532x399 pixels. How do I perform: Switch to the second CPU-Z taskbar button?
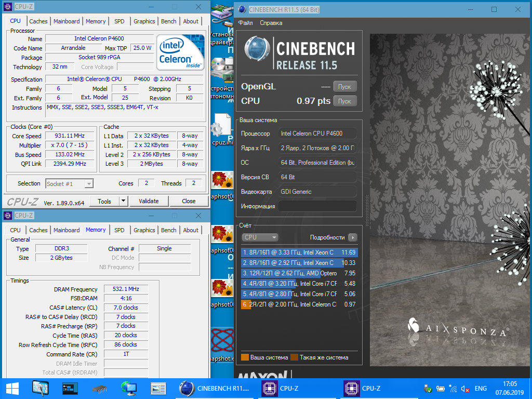[x=379, y=389]
